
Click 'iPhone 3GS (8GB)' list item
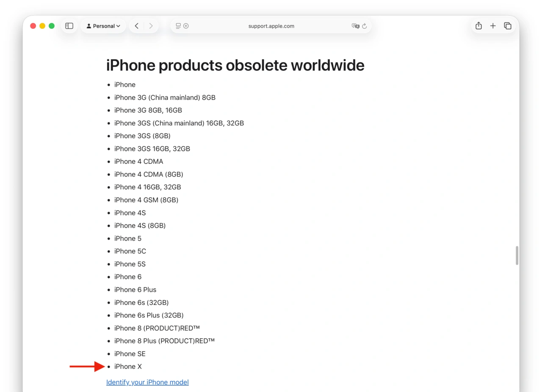coord(142,136)
